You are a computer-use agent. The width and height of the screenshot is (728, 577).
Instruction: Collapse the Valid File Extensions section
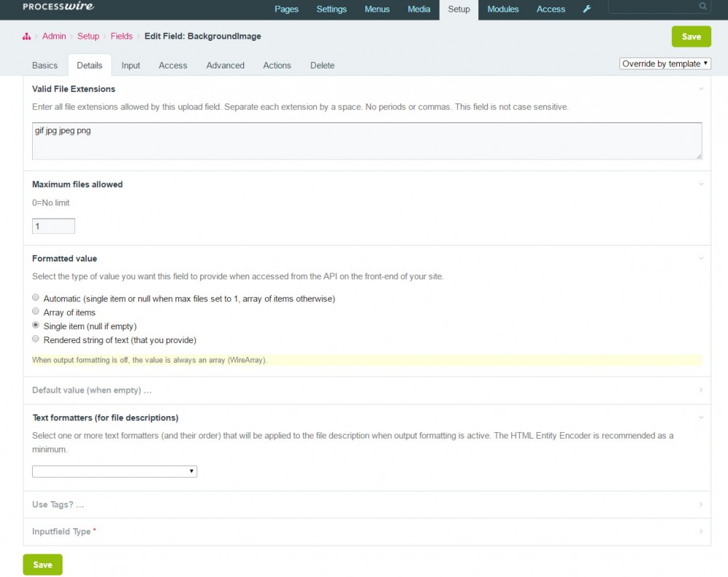(701, 89)
